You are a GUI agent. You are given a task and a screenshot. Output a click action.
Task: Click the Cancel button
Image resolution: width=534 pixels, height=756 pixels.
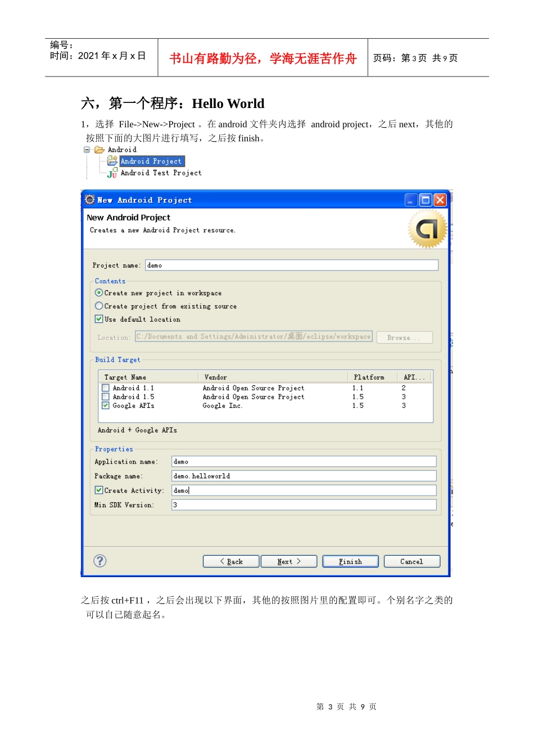click(x=411, y=561)
